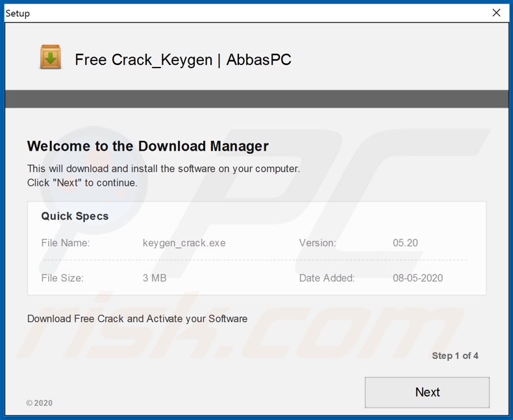Viewport: 513px width, 420px height.
Task: Click the dark gray separator bar
Action: [x=256, y=99]
